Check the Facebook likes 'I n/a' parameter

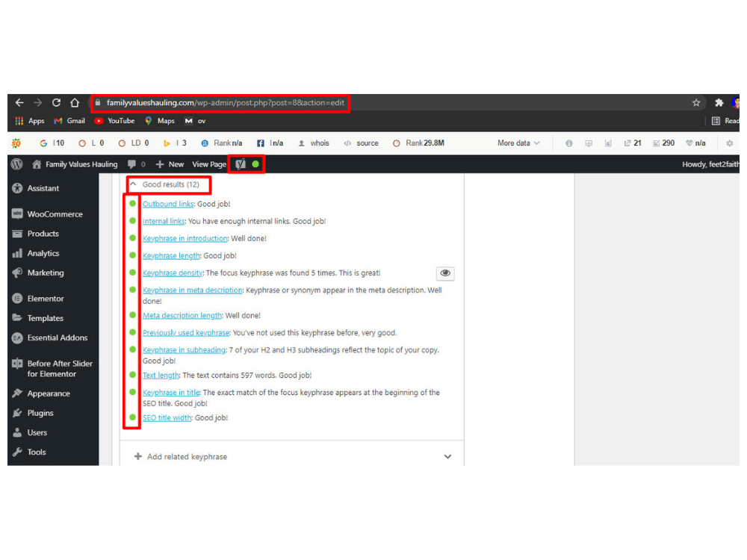tap(270, 143)
